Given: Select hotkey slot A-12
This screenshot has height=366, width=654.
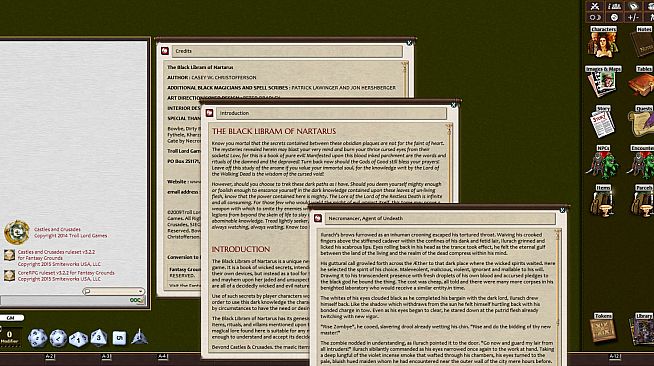Looking at the screenshot, I should click(615, 356).
